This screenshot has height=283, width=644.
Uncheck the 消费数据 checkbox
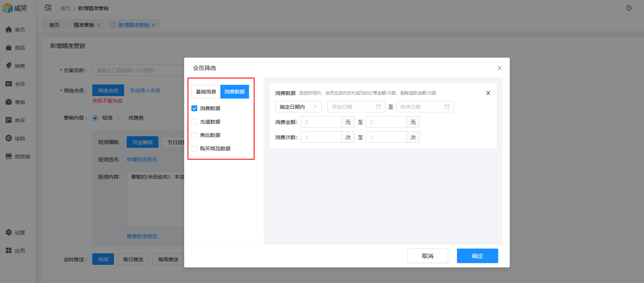(x=194, y=108)
